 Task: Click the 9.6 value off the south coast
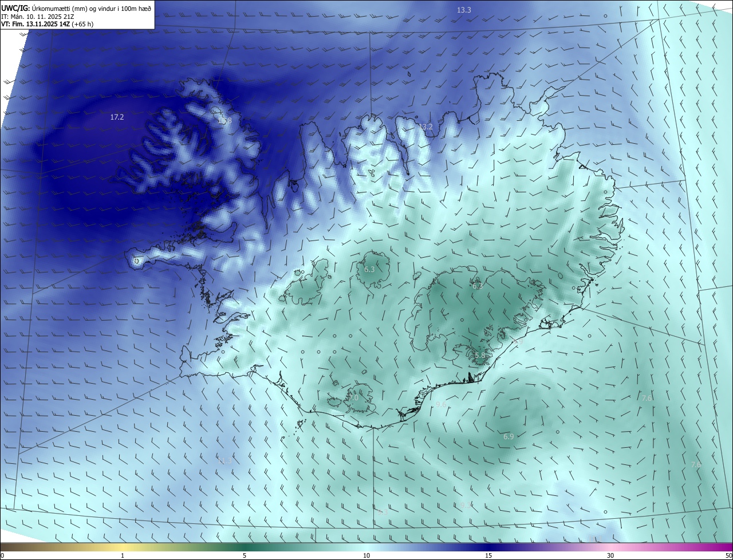[x=441, y=405]
